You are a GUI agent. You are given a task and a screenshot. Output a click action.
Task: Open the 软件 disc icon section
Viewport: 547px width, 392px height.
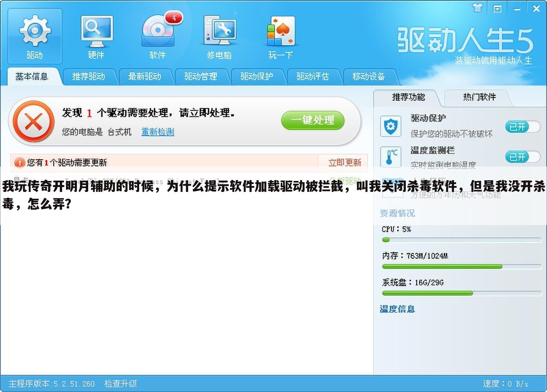[x=158, y=36]
